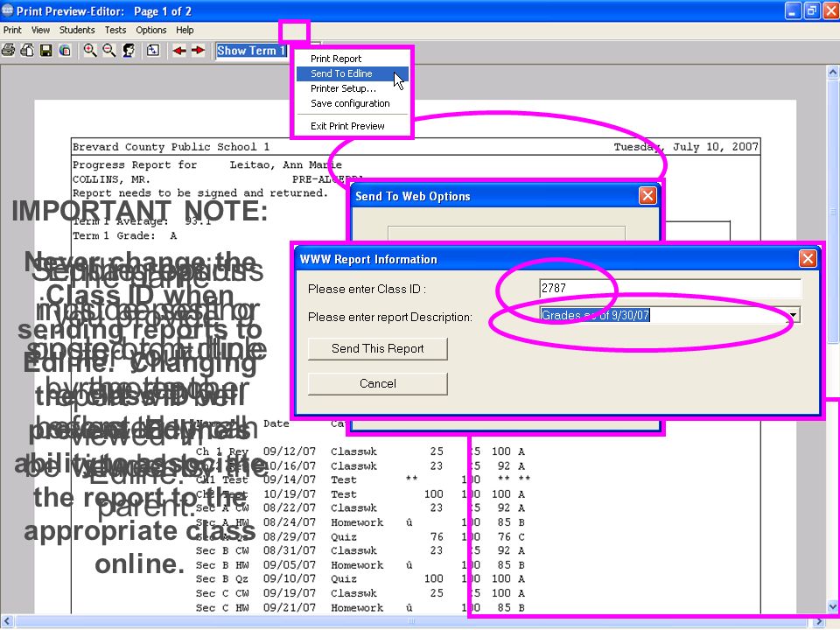Click 'Sec C CW' assignment name
This screenshot has height=630, width=840.
pyautogui.click(x=222, y=593)
